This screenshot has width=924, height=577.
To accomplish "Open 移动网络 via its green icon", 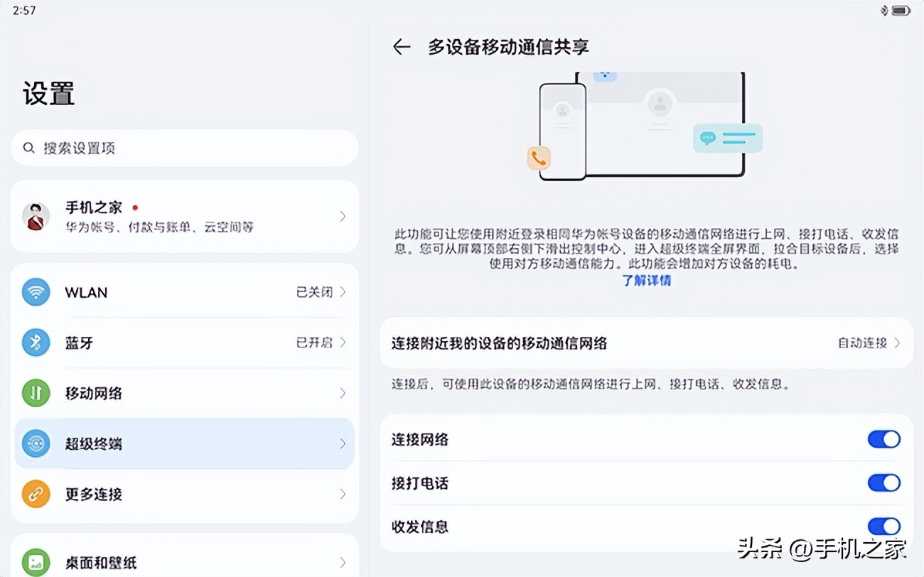I will 36,393.
